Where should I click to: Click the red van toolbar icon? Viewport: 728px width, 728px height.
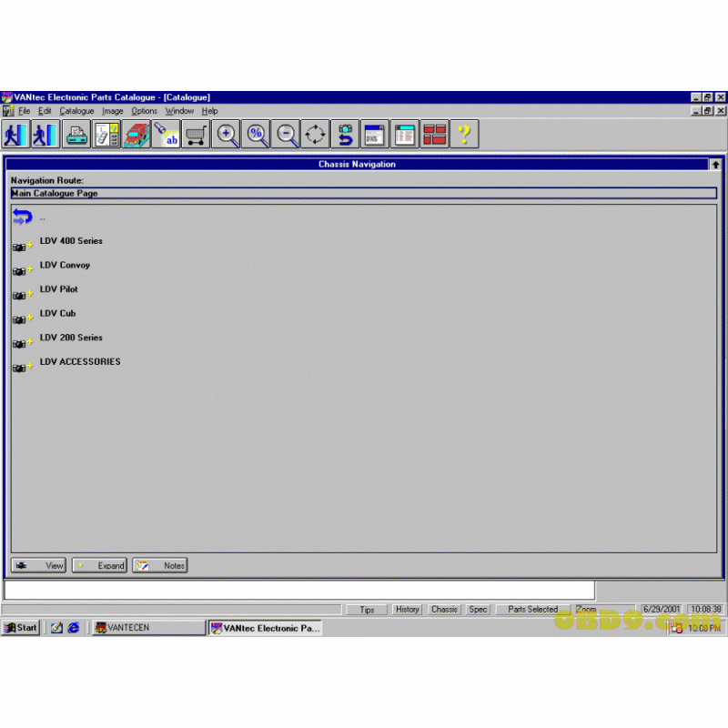[x=136, y=135]
